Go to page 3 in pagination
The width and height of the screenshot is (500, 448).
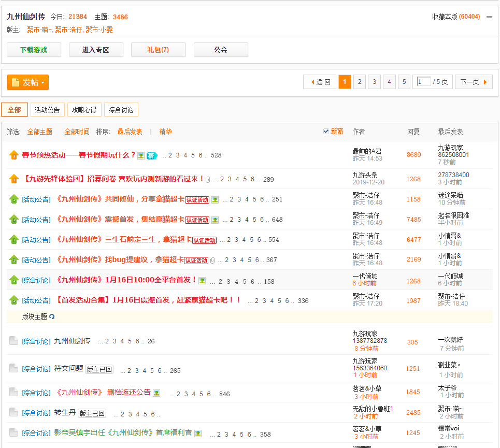375,82
